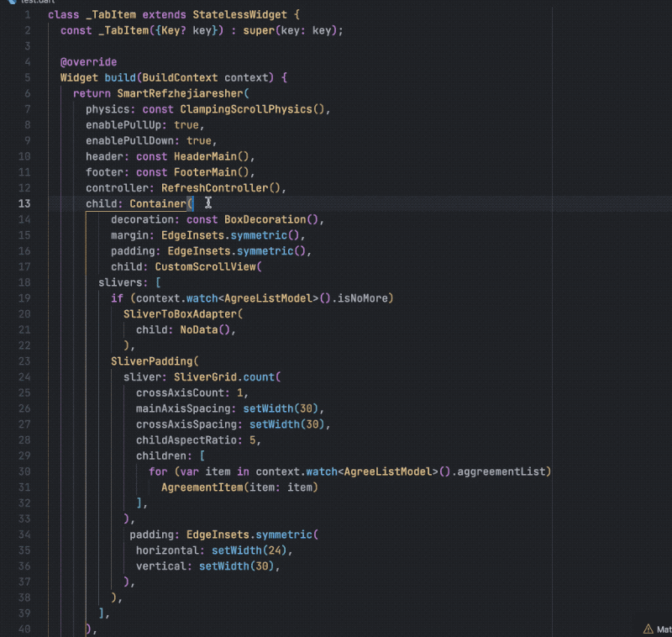
Task: Click "symmetric" on line 34
Action: tap(284, 535)
